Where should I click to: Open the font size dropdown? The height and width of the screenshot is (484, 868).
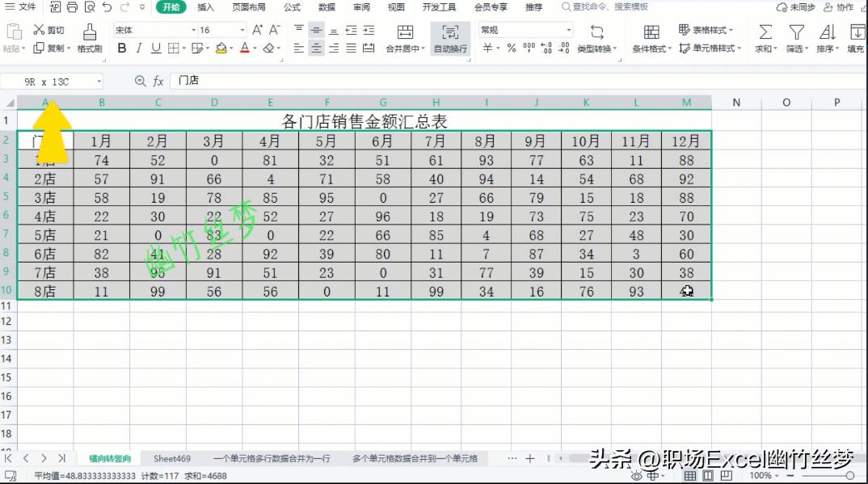tap(242, 29)
